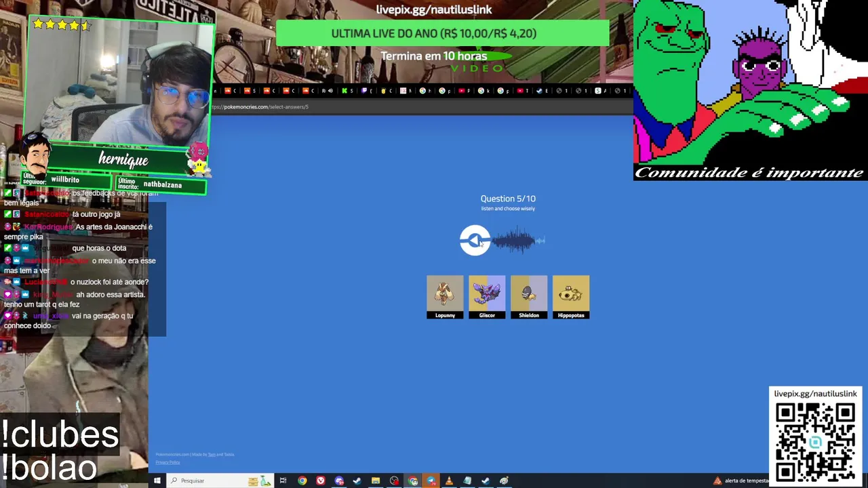This screenshot has width=868, height=488.
Task: Open the Tabia author link in footer
Action: click(229, 454)
